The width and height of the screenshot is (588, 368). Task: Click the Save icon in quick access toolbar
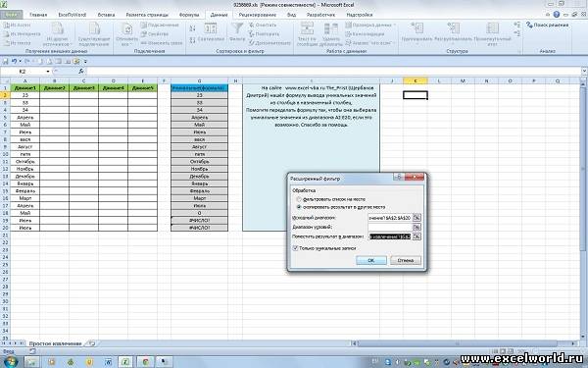pyautogui.click(x=5, y=61)
